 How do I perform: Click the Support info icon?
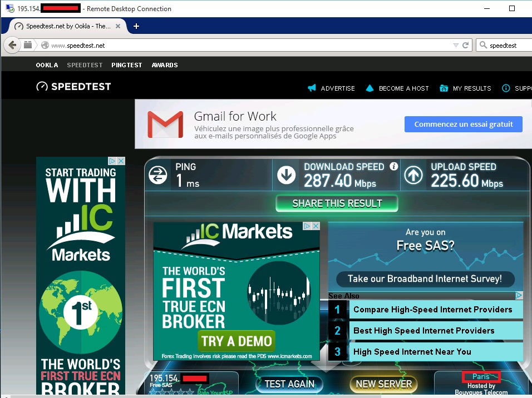pos(505,88)
